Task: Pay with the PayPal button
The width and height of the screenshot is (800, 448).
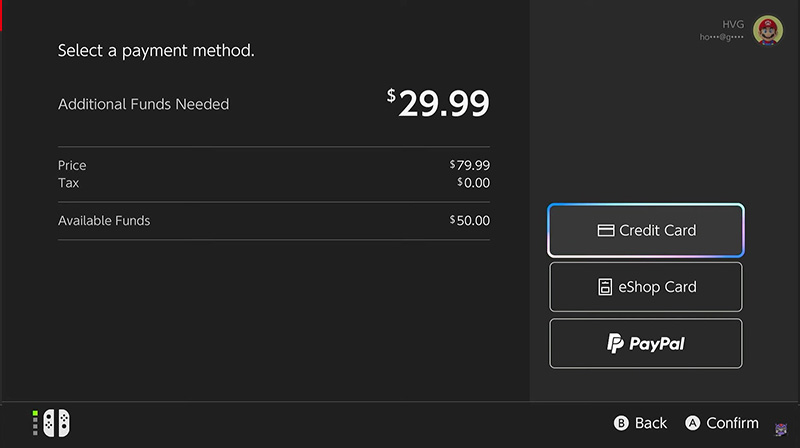Action: pos(645,343)
